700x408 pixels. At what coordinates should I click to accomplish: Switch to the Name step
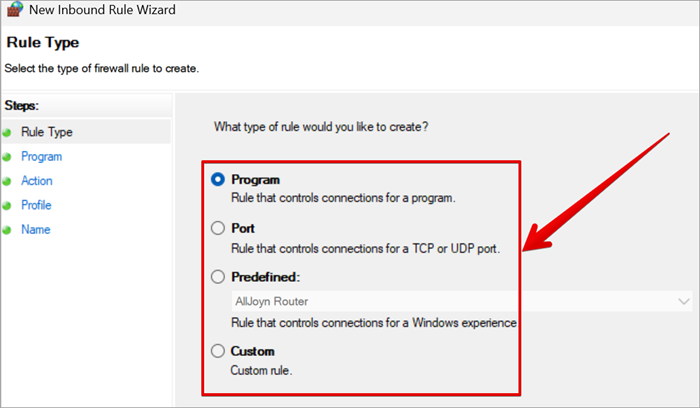pyautogui.click(x=35, y=230)
